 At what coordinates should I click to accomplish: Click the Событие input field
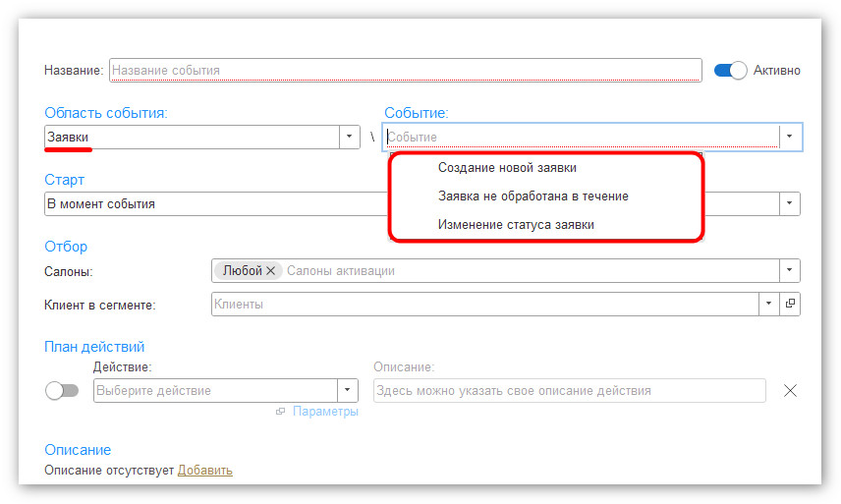coord(582,137)
